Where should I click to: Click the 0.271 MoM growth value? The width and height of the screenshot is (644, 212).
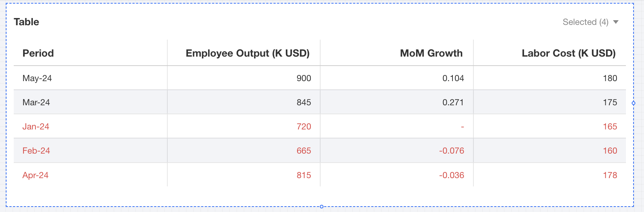453,102
